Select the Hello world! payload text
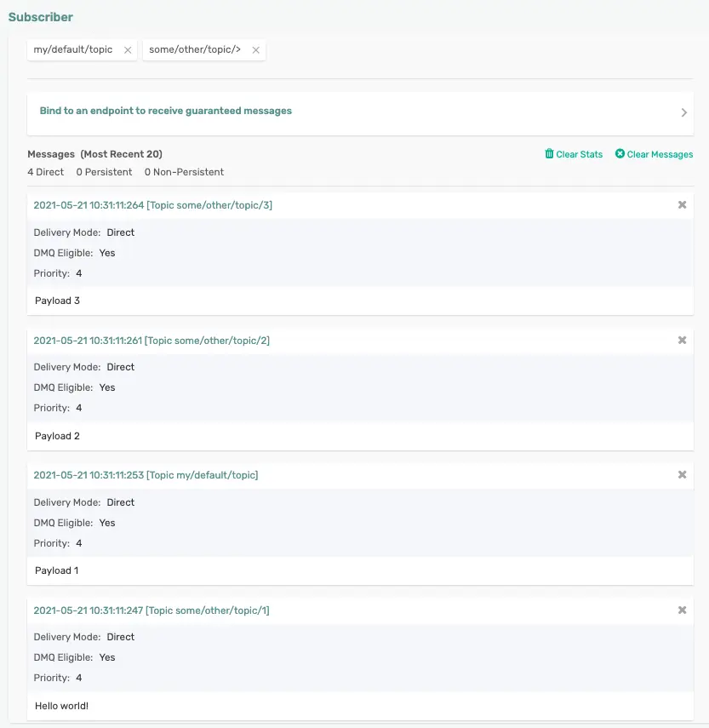The width and height of the screenshot is (709, 728). point(60,706)
